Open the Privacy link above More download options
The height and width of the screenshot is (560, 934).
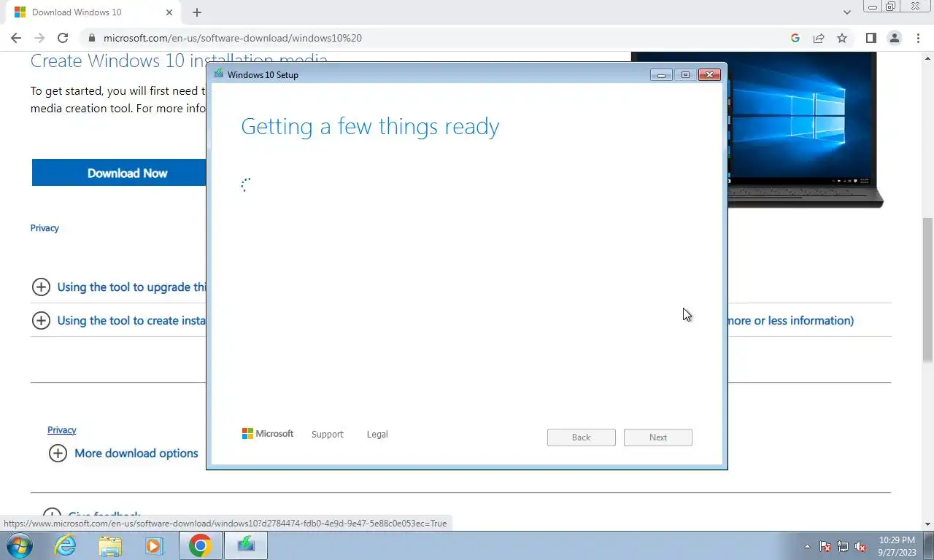click(62, 430)
